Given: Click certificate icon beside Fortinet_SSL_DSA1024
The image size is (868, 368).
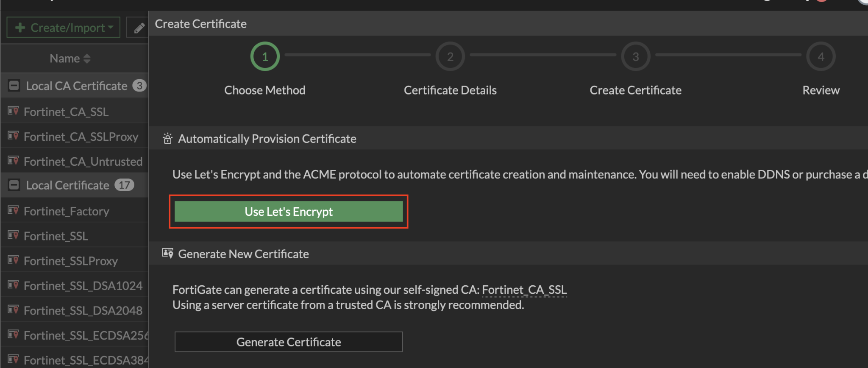Looking at the screenshot, I should [x=13, y=285].
